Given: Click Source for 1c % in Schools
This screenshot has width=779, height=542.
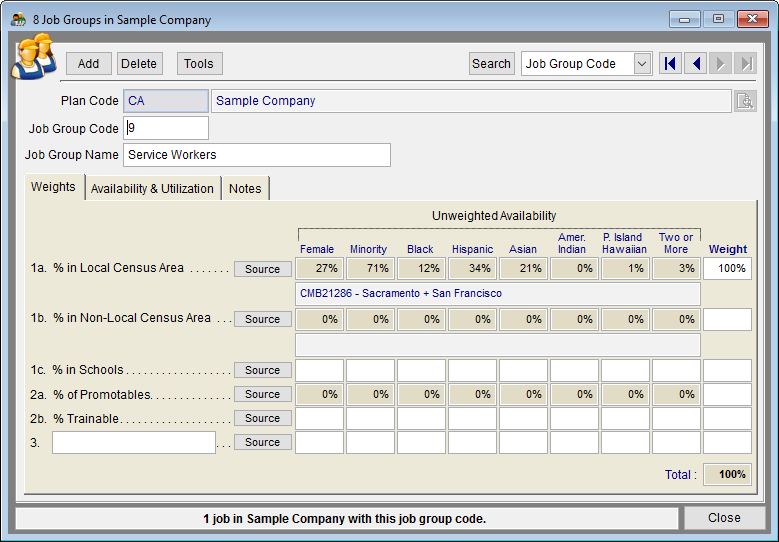Looking at the screenshot, I should click(x=263, y=370).
